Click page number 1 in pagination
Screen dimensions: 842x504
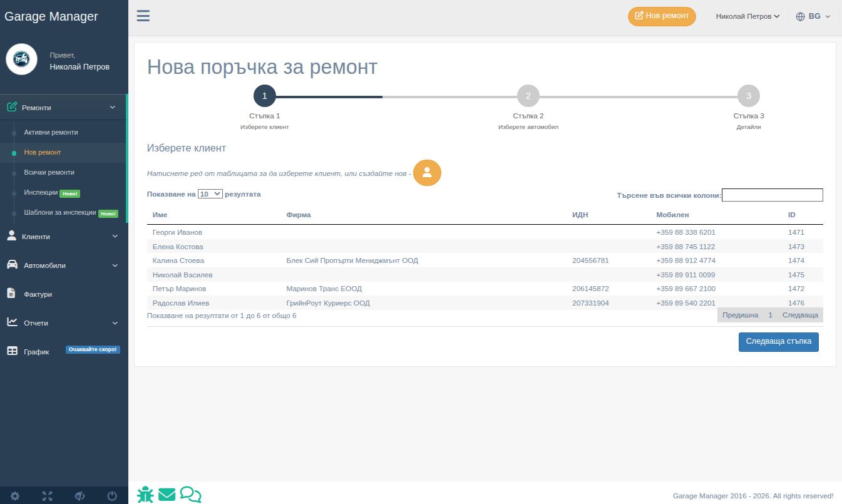tap(771, 315)
